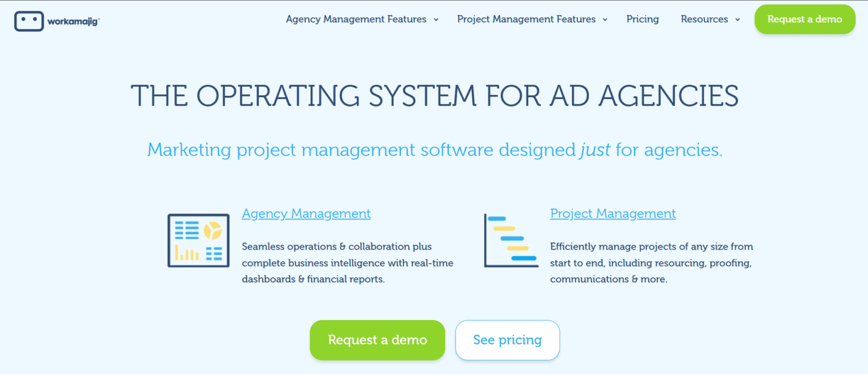
Task: Open the Agency Management link
Action: [x=306, y=213]
